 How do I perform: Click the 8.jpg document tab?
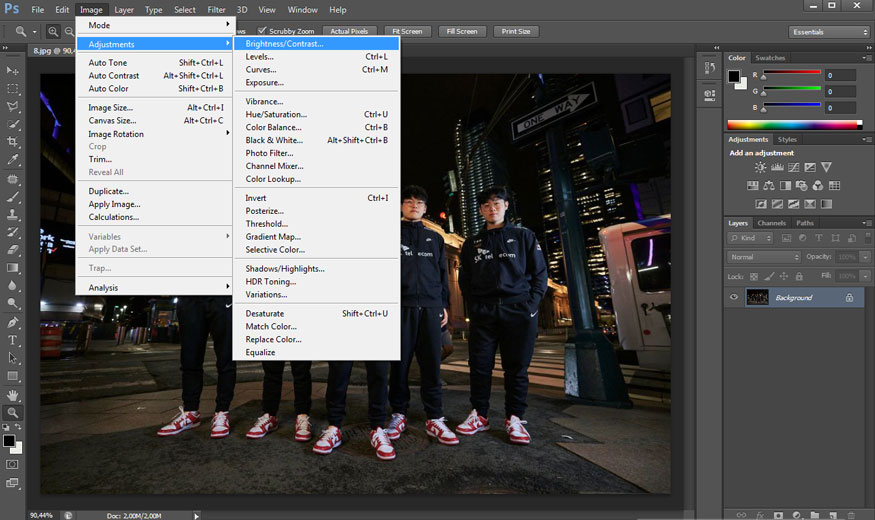(54, 51)
